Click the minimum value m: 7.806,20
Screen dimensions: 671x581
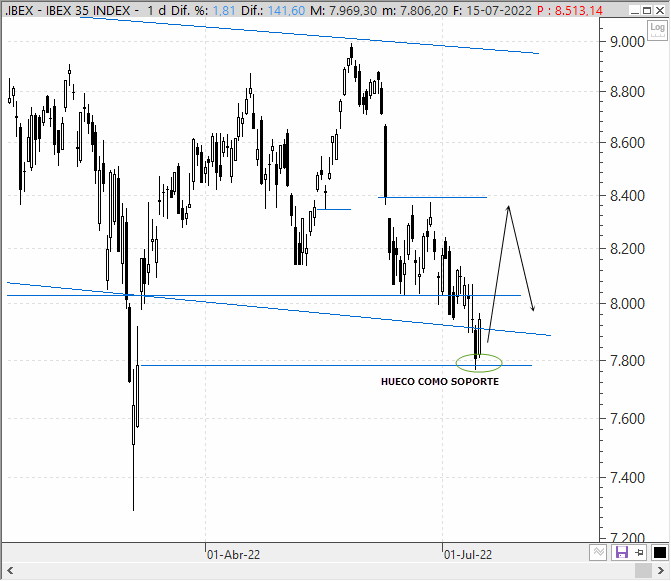point(415,10)
